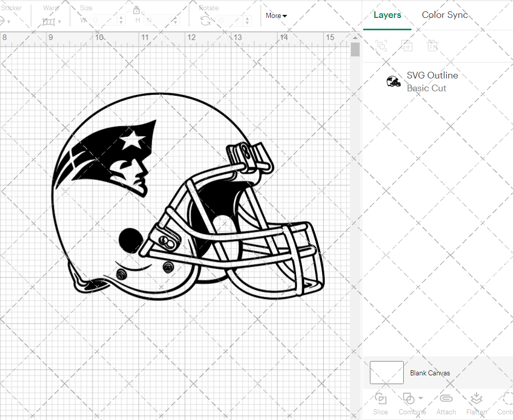The image size is (513, 420).
Task: Switch to the Layers tab
Action: 387,15
